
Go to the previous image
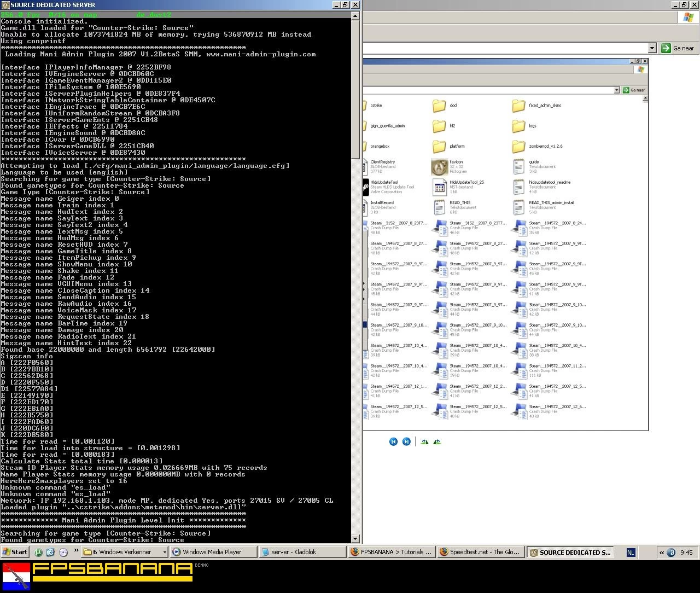[x=393, y=441]
